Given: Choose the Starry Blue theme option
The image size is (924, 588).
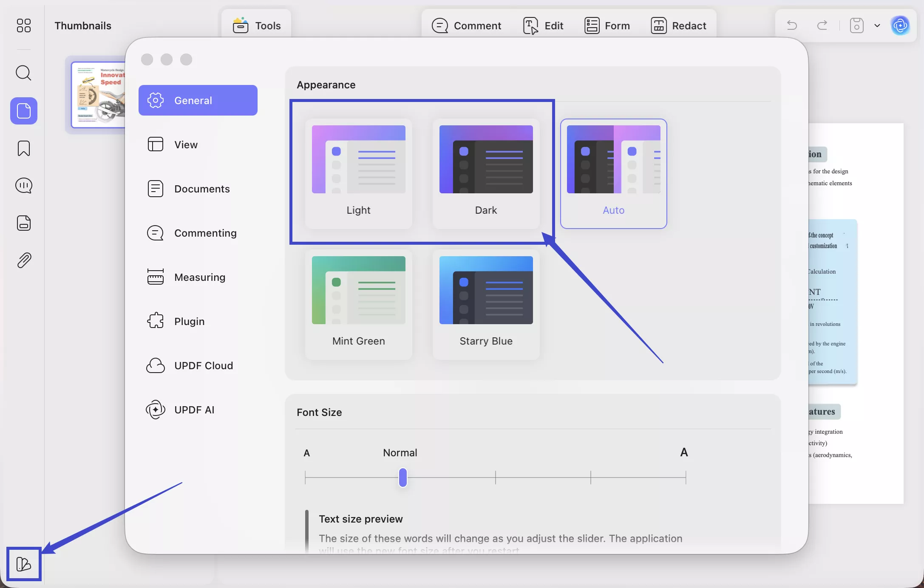Looking at the screenshot, I should (x=486, y=304).
